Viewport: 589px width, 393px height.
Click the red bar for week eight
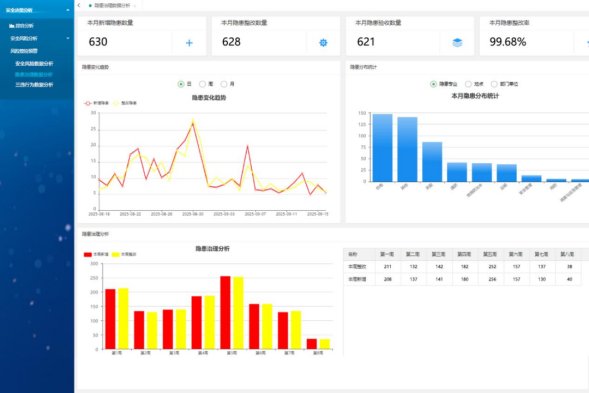312,344
